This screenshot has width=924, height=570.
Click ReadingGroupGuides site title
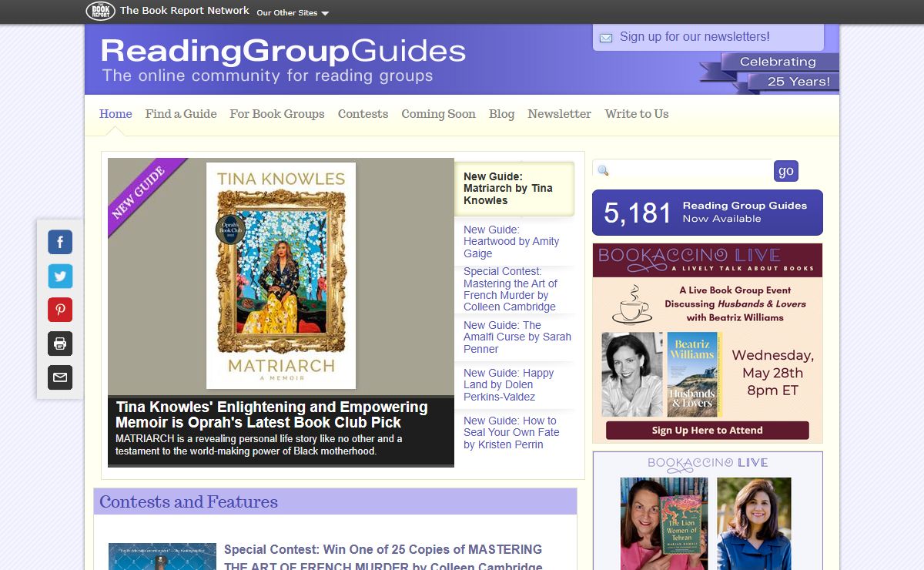283,52
